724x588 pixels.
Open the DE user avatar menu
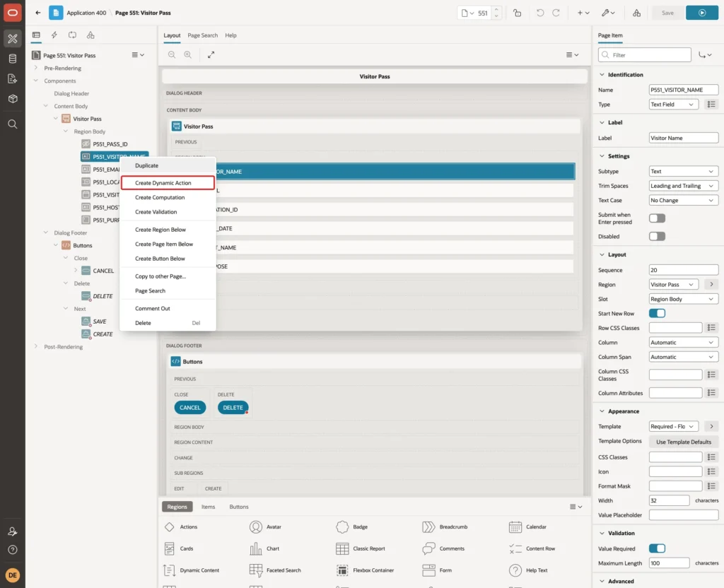(13, 575)
